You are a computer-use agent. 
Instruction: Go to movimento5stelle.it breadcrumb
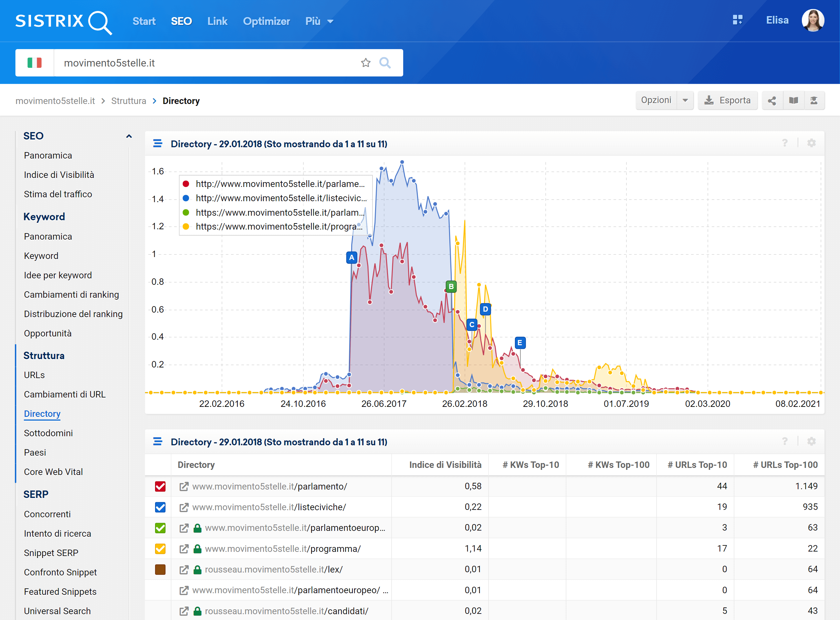pos(55,101)
